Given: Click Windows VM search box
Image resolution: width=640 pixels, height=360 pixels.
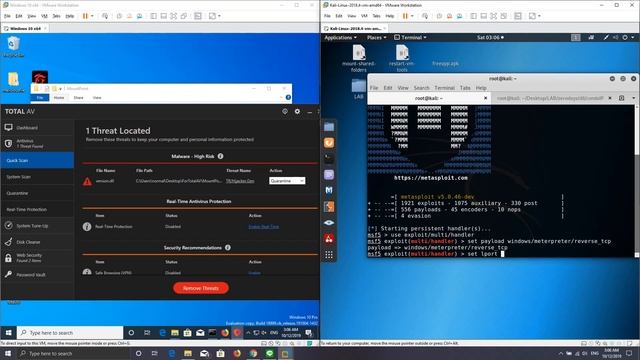Looking at the screenshot, I should [x=70, y=333].
